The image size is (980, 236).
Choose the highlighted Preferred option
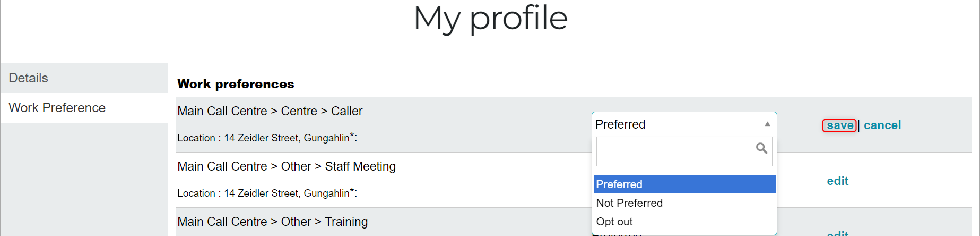(685, 184)
